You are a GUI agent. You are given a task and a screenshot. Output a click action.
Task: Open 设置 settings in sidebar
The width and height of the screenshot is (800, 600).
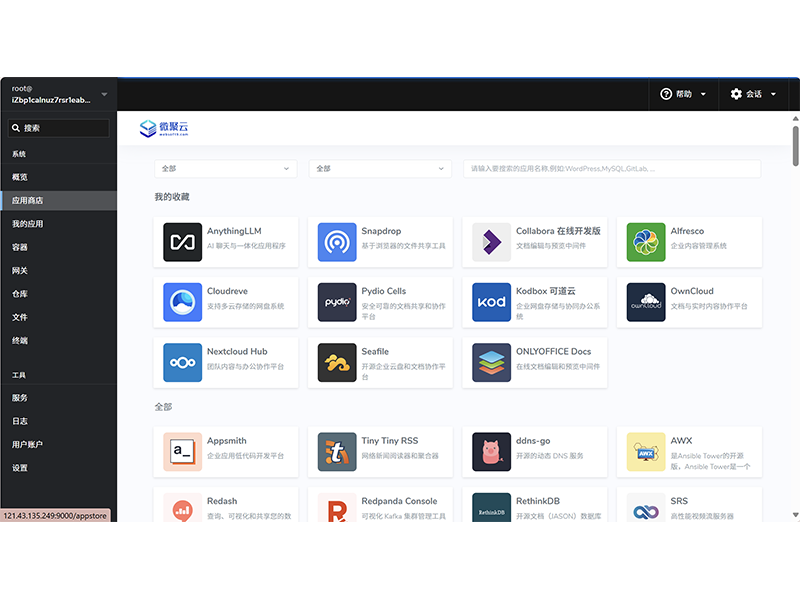click(x=59, y=468)
